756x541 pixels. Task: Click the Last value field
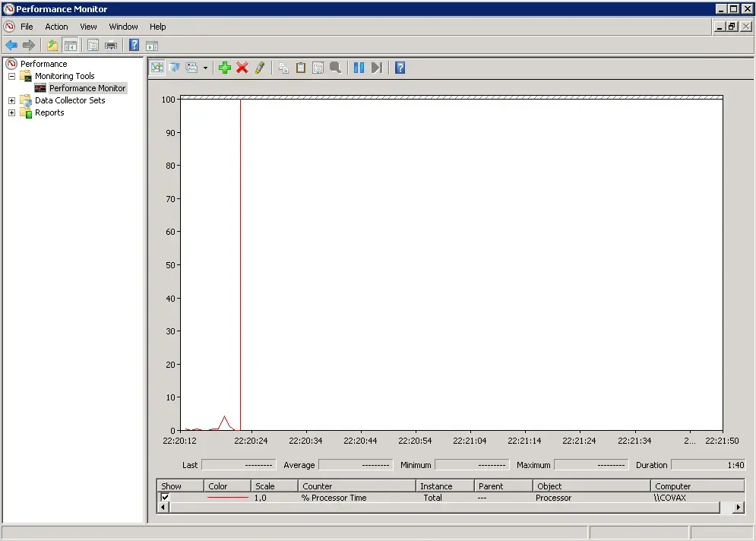pyautogui.click(x=239, y=465)
